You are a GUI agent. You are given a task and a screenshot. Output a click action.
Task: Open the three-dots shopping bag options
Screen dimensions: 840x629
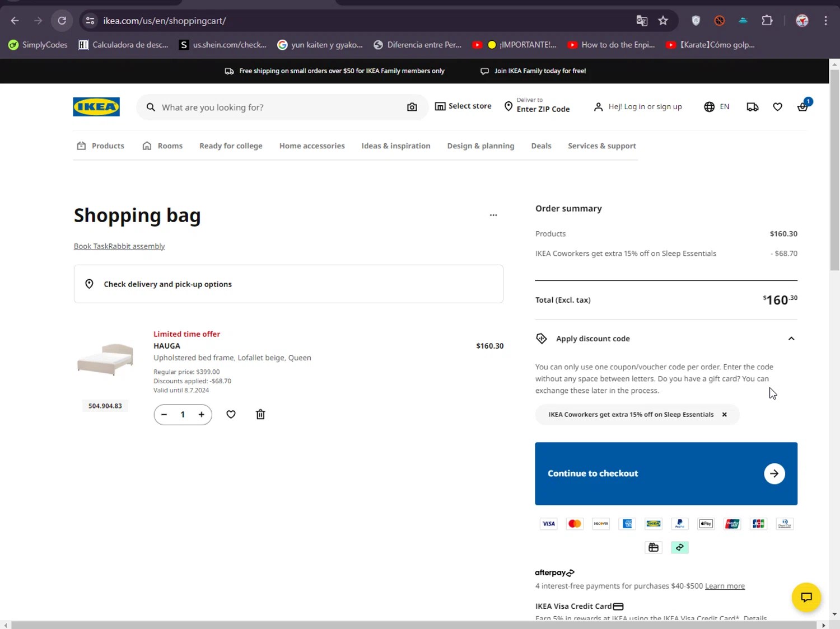click(x=493, y=215)
